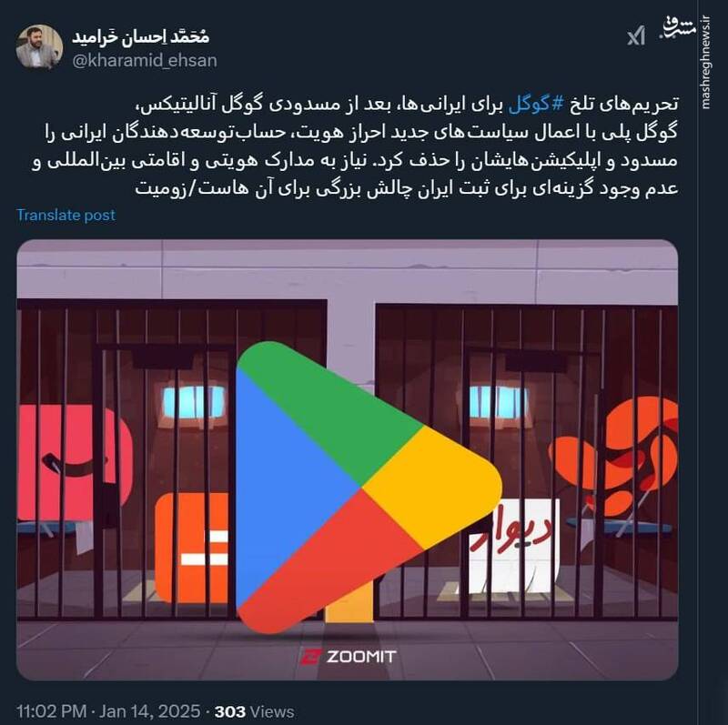The width and height of the screenshot is (728, 725).
Task: Click the ZOOMIT wordmark at the bottom of the image
Action: pos(361,657)
